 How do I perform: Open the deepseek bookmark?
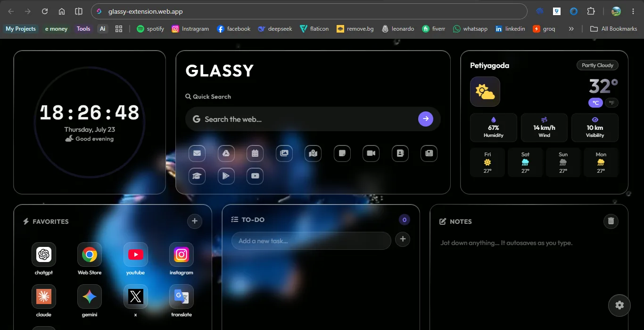tap(275, 29)
